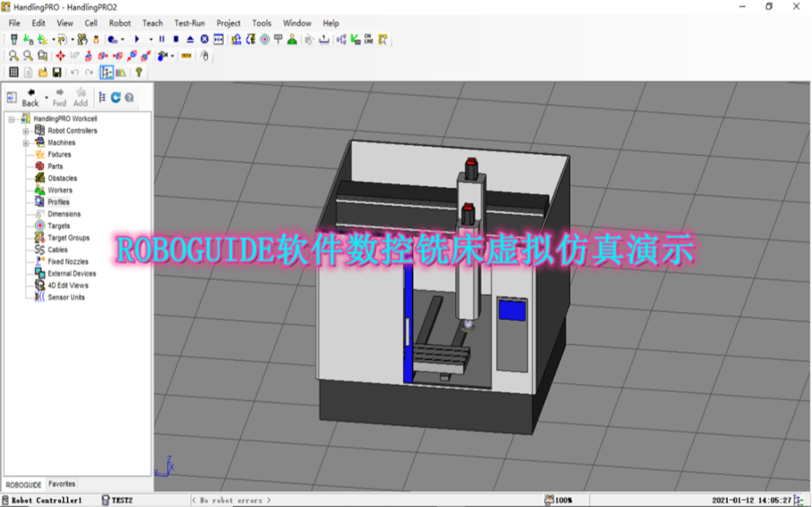Open the Record movie camera icon

point(160,54)
